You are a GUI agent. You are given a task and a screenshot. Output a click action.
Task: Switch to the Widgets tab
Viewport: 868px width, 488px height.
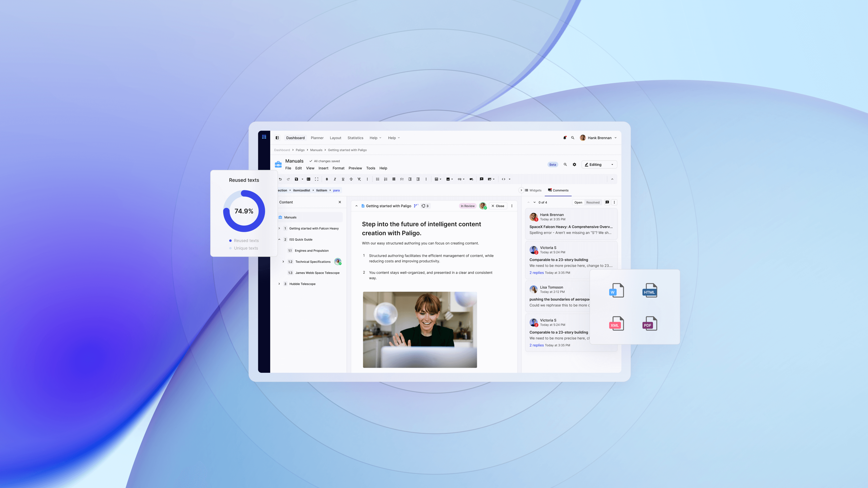tap(533, 190)
